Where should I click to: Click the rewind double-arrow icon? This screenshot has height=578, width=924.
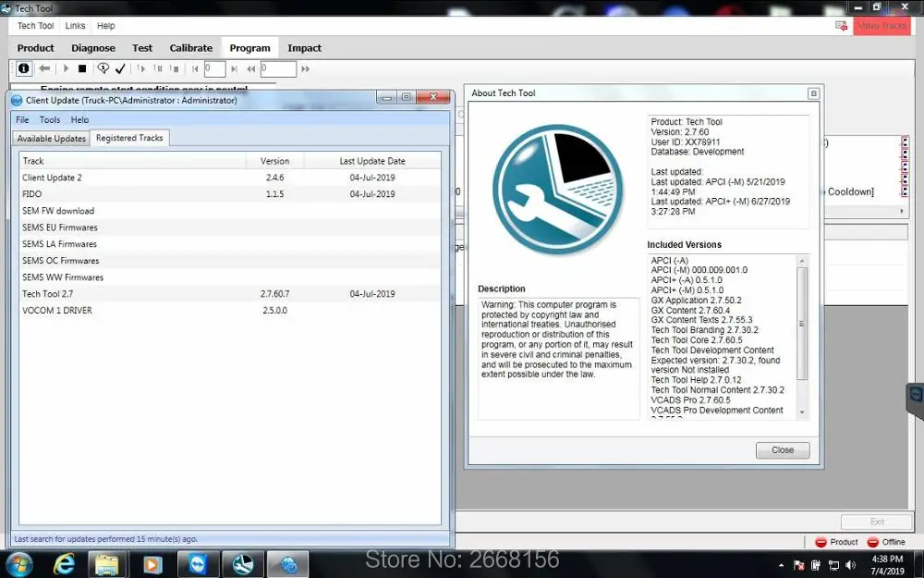251,69
